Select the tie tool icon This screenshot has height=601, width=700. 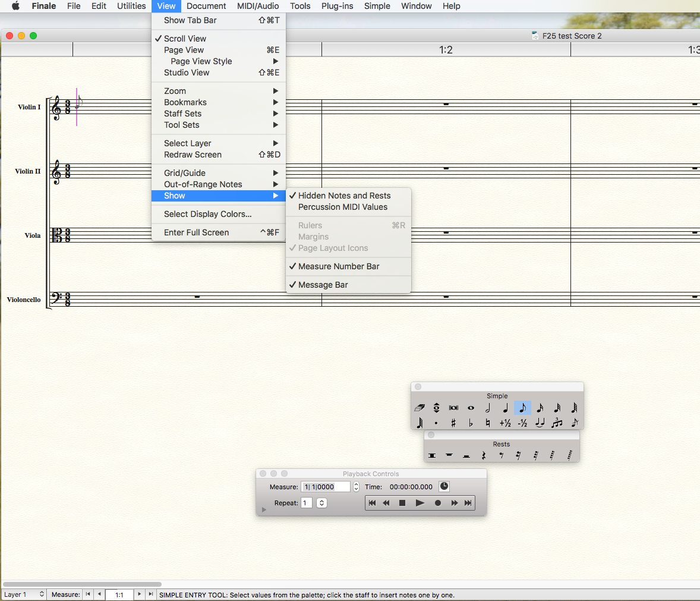(x=540, y=423)
